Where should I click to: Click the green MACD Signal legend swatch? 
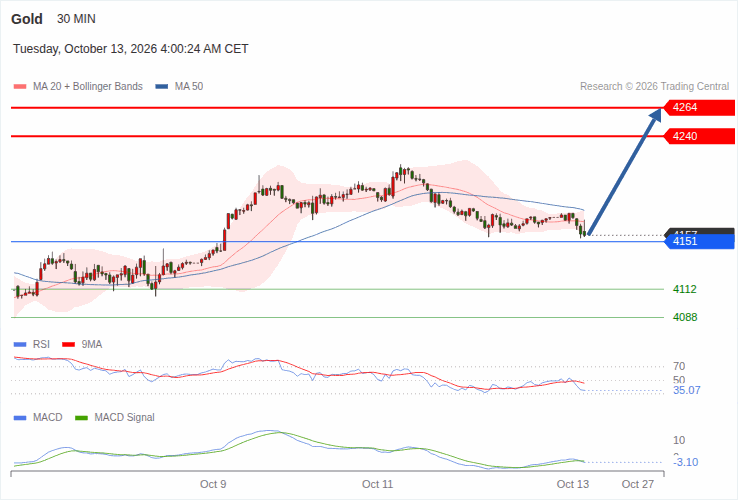pos(81,418)
